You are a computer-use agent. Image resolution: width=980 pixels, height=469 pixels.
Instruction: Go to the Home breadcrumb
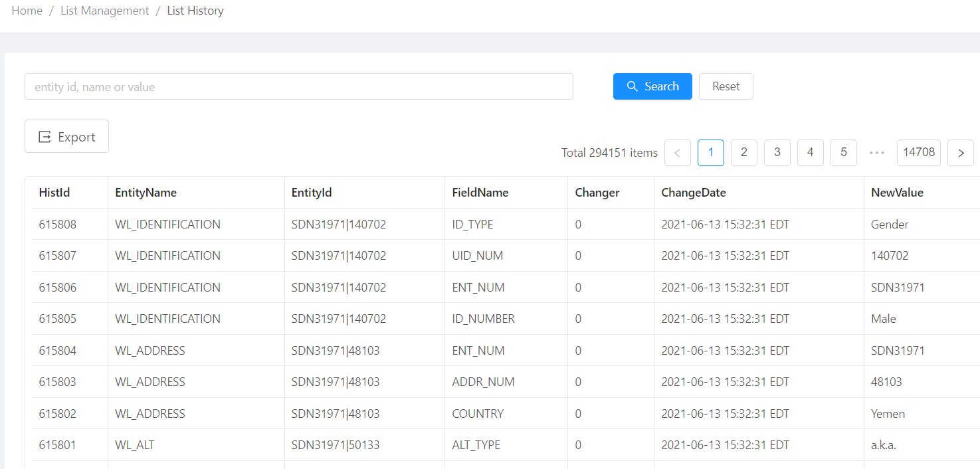click(27, 11)
